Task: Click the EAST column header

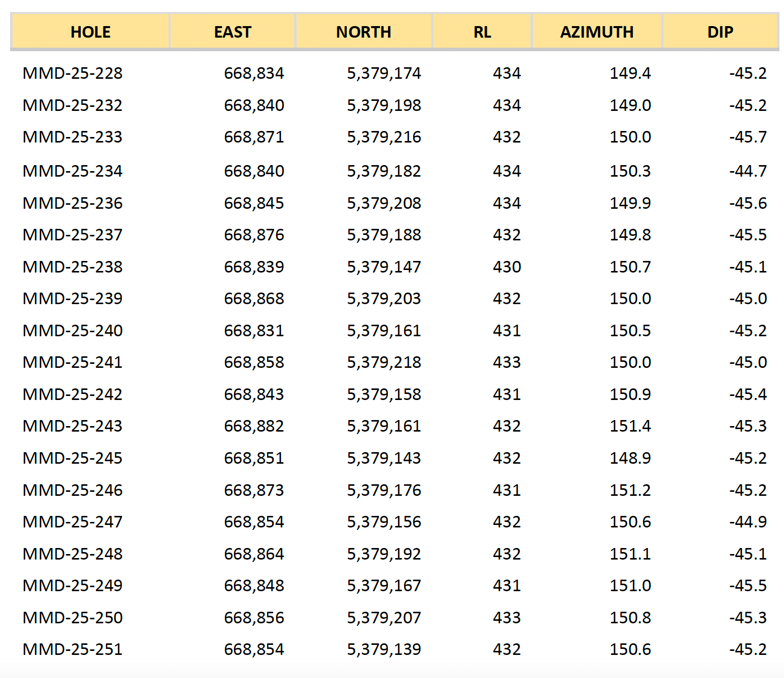Action: [232, 32]
